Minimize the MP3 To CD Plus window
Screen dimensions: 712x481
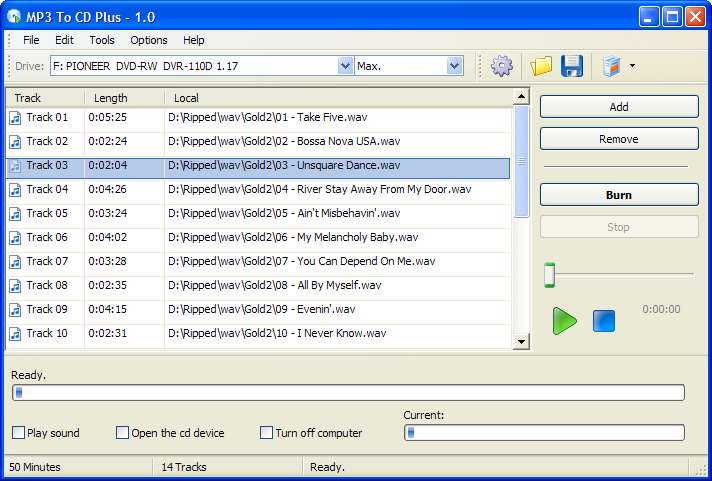[x=649, y=17]
